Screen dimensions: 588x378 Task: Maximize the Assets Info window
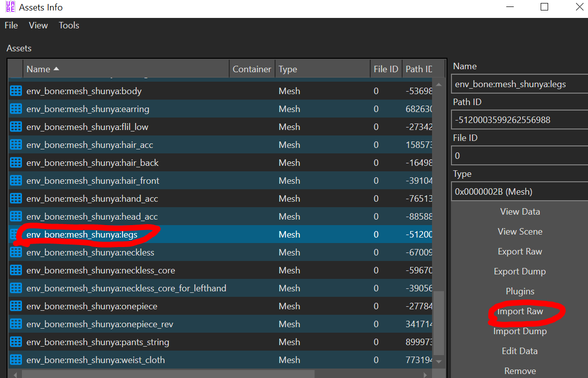pos(545,7)
